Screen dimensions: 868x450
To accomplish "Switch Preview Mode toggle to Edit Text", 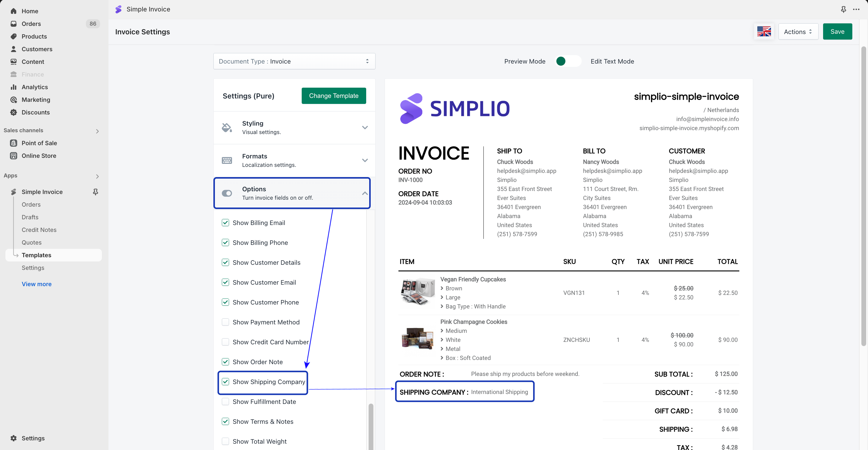I will pos(568,61).
